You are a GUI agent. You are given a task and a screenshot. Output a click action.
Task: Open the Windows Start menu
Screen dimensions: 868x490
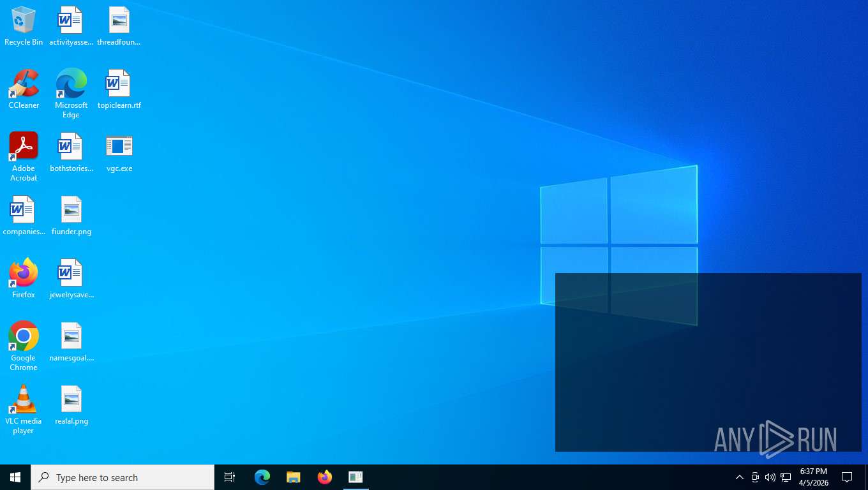(x=15, y=477)
